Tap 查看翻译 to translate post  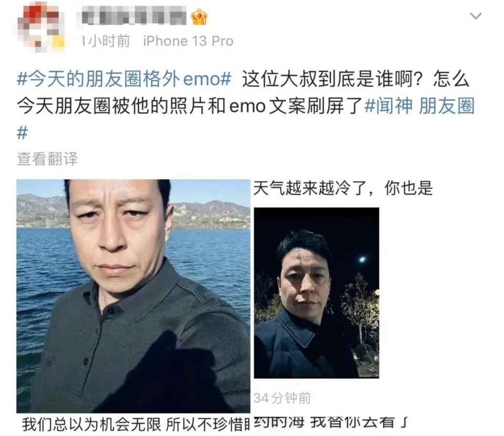click(x=48, y=159)
